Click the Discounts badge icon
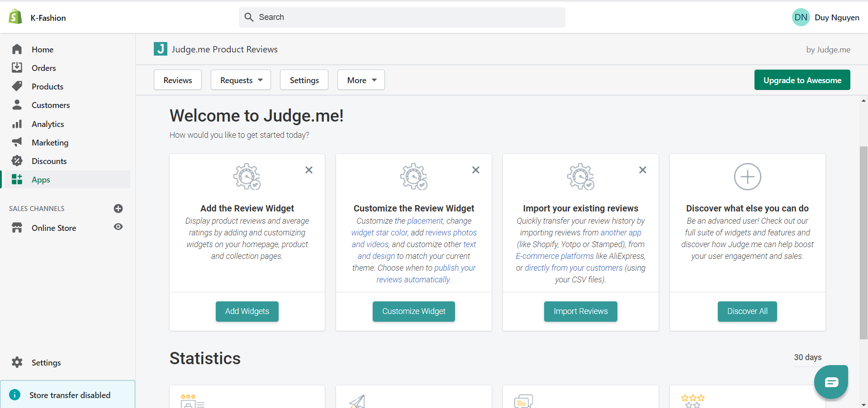The image size is (868, 408). click(x=17, y=161)
